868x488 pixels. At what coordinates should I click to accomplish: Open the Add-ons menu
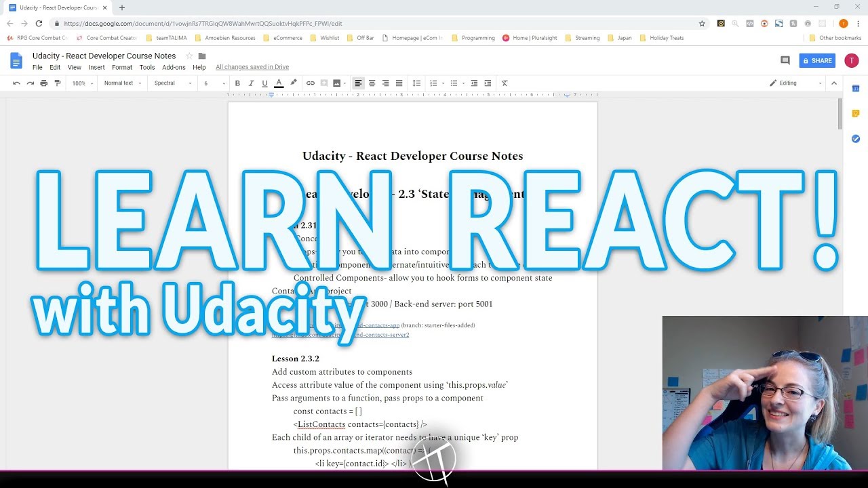(x=174, y=68)
